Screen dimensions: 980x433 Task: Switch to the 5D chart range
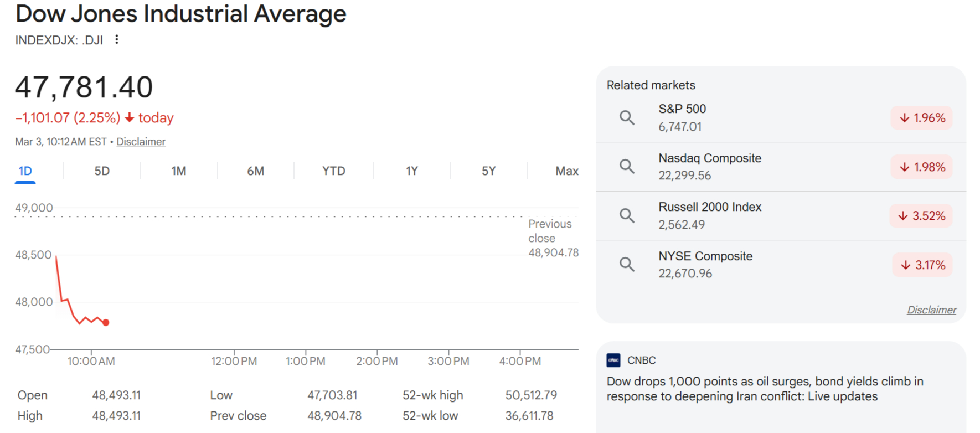[102, 171]
